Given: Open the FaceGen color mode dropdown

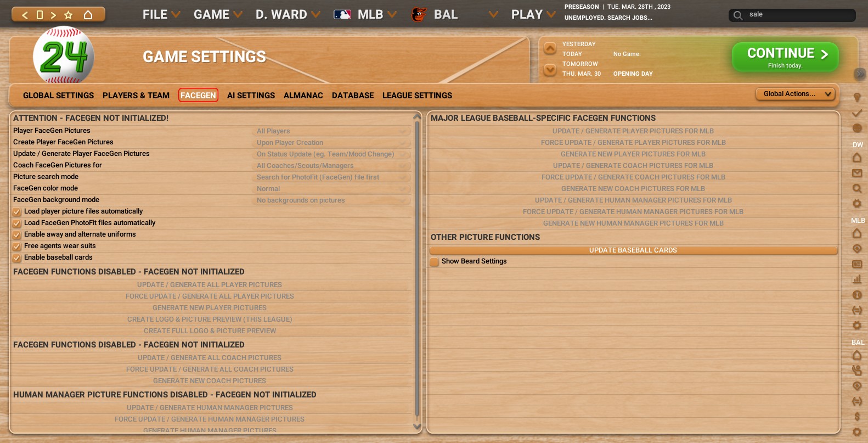Looking at the screenshot, I should click(332, 189).
